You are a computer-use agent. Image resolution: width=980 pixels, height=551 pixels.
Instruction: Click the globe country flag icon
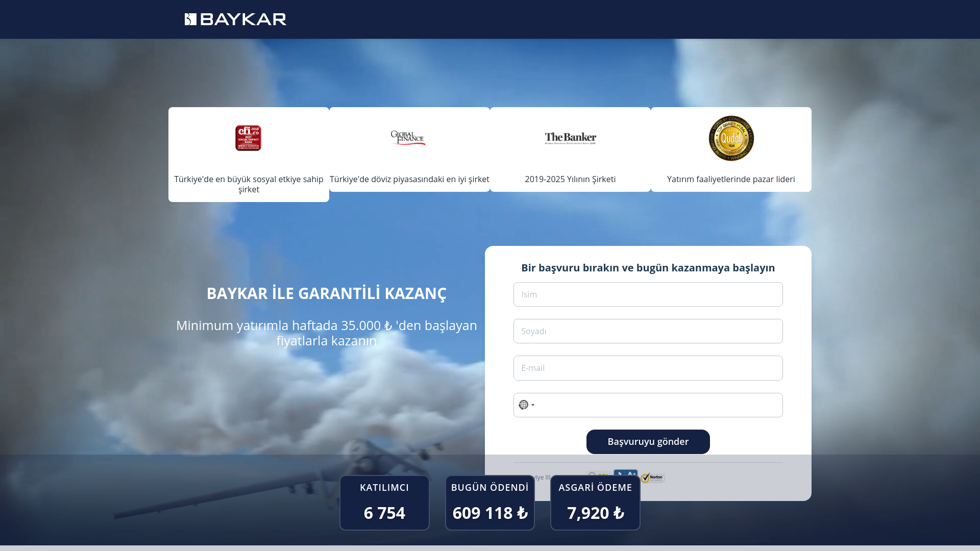(523, 405)
